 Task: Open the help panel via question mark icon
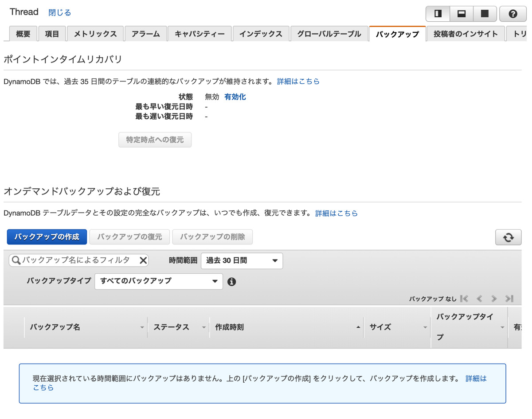click(x=513, y=14)
